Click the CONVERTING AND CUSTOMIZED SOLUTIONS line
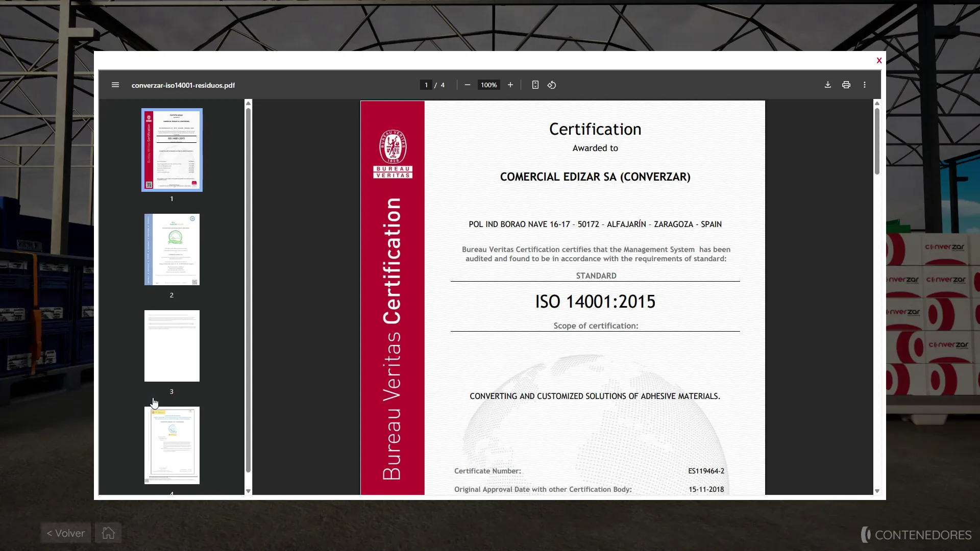 pos(595,396)
